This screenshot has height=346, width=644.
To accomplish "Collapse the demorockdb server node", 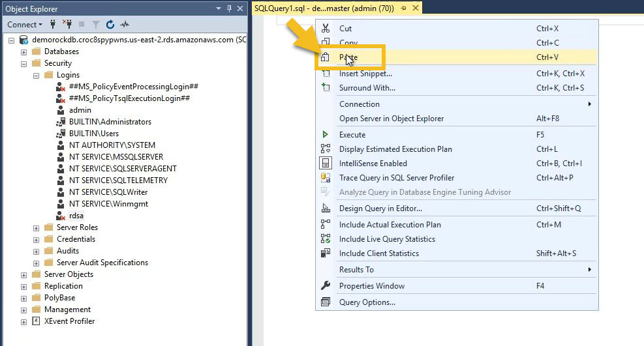I will pyautogui.click(x=12, y=40).
